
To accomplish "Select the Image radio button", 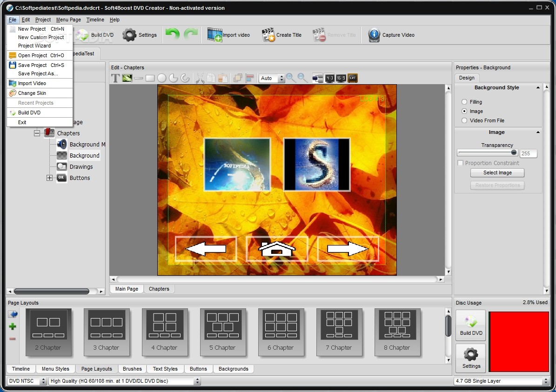I will tap(464, 111).
